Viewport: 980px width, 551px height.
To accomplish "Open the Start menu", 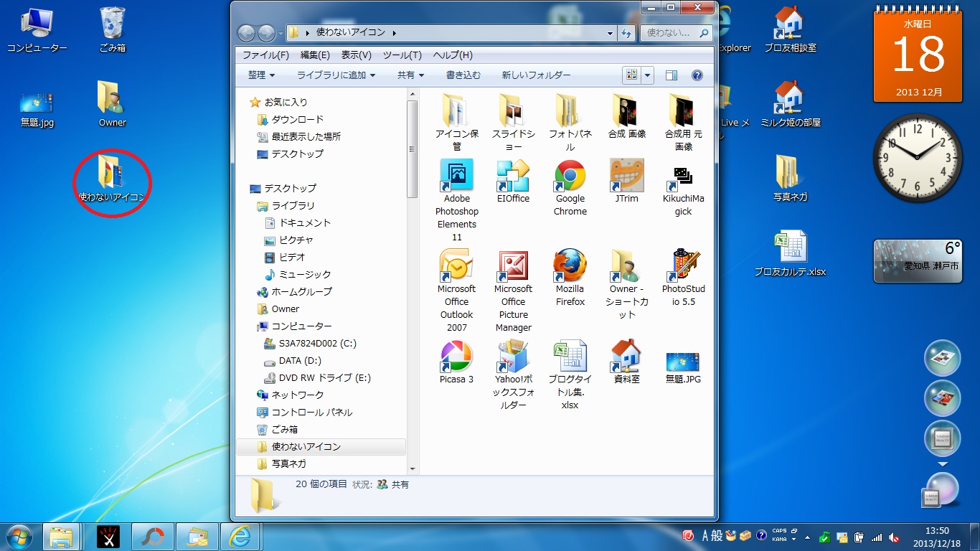I will 18,536.
